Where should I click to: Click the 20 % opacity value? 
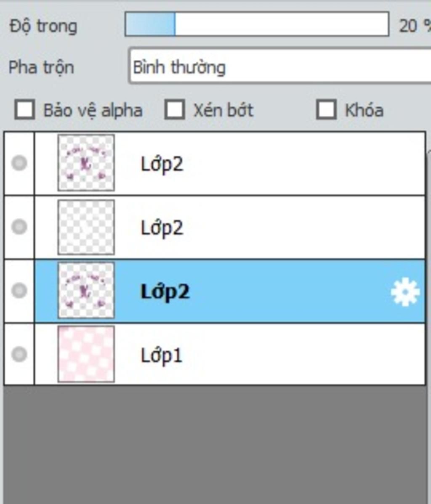tap(415, 25)
